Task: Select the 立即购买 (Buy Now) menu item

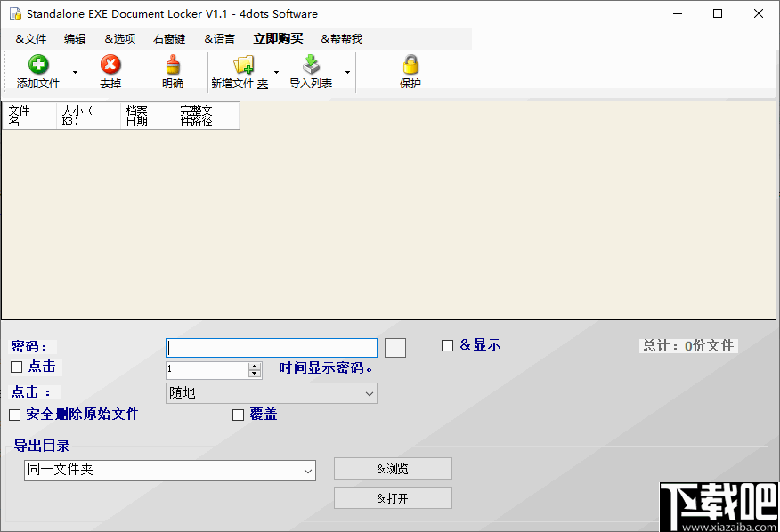Action: tap(277, 38)
